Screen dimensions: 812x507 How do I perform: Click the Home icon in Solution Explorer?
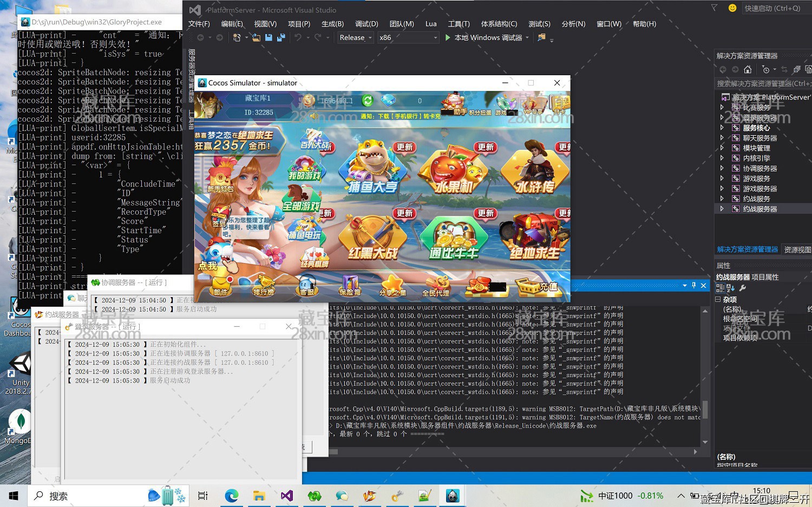pos(748,69)
